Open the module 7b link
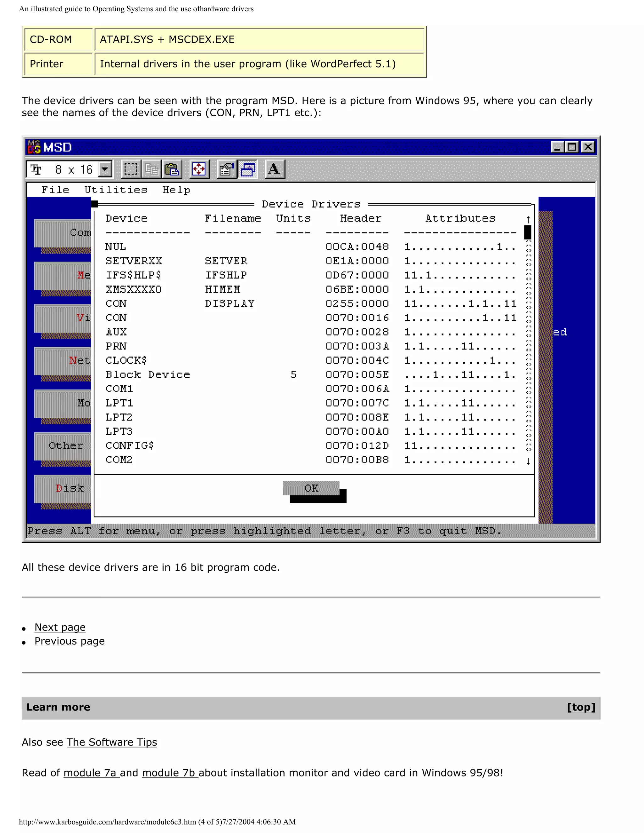 point(170,773)
